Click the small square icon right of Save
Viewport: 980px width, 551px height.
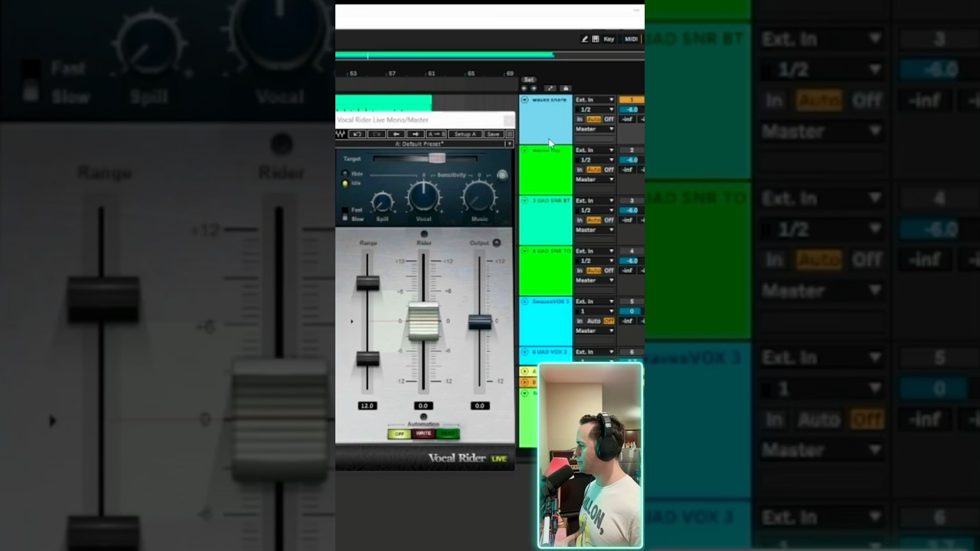coord(509,134)
